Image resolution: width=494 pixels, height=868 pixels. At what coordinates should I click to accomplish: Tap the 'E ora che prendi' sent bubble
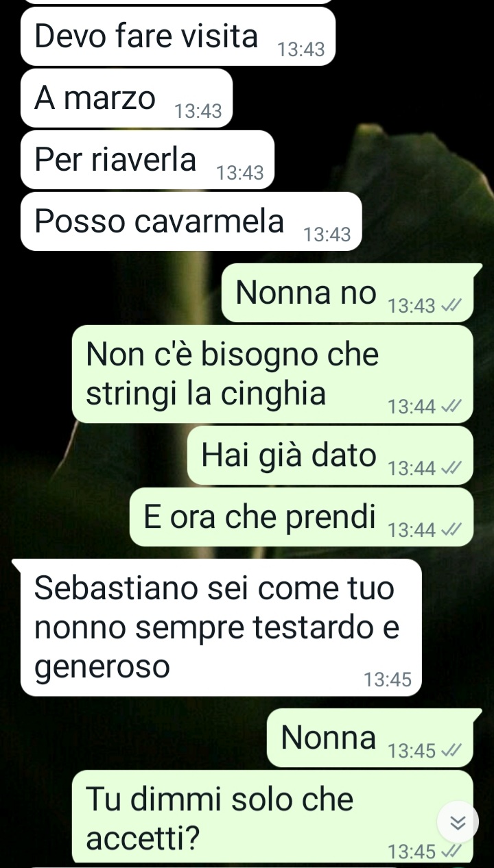point(301,517)
